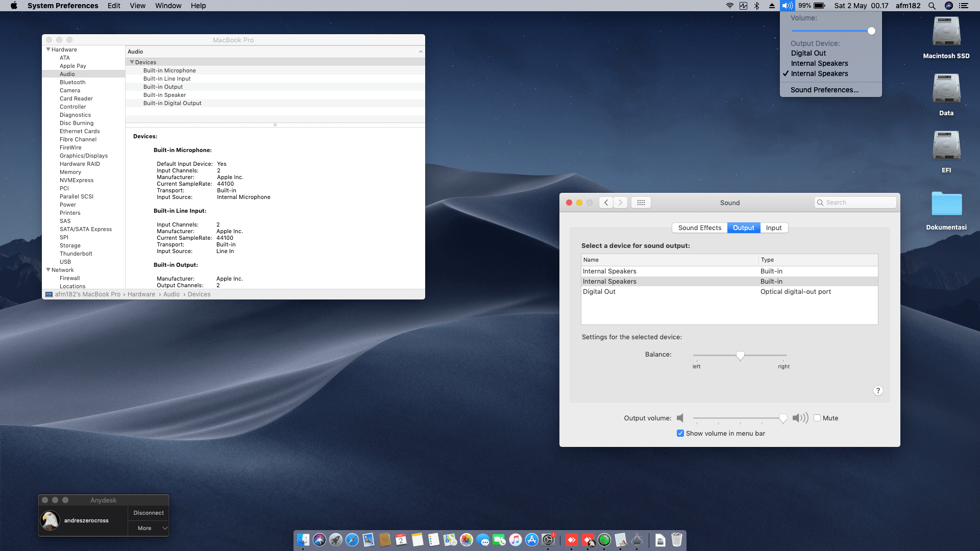Open the App Store in Dock
The height and width of the screenshot is (551, 980).
(532, 540)
